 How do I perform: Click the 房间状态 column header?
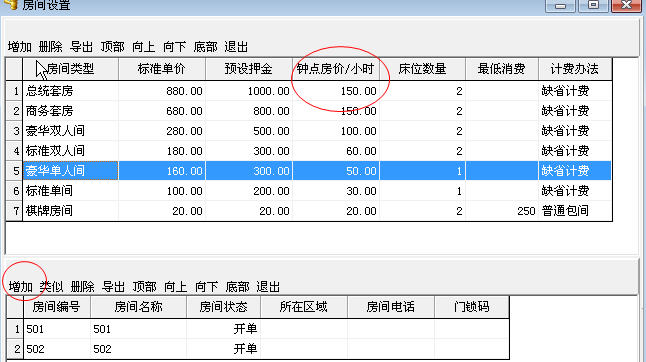point(223,307)
